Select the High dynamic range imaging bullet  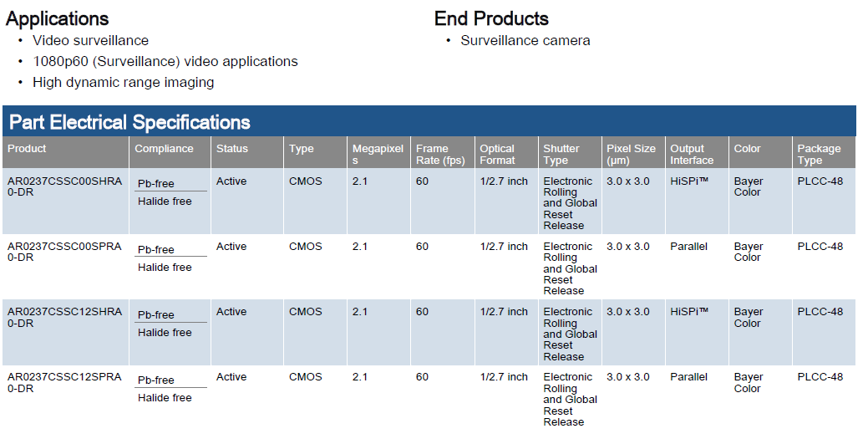(x=123, y=82)
